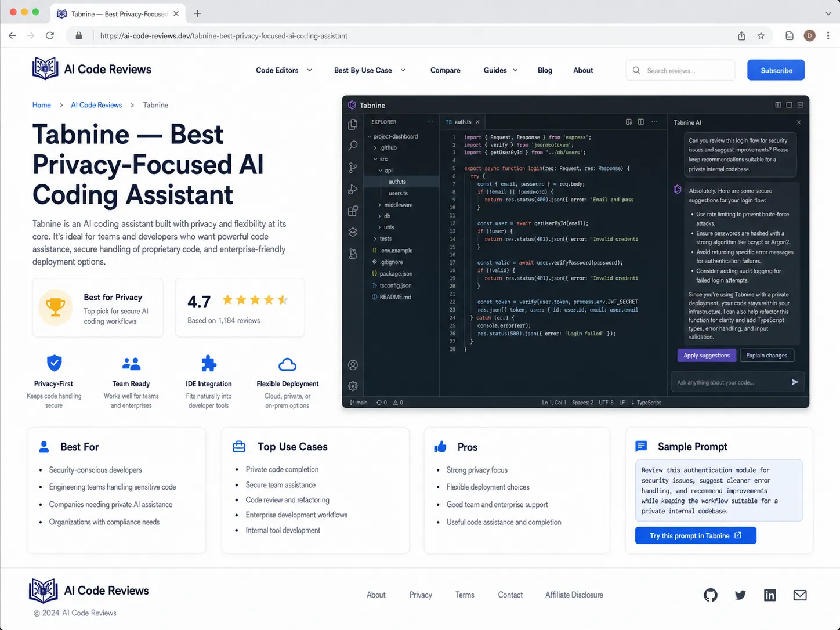Image resolution: width=840 pixels, height=630 pixels.
Task: Open AI Code Reviews breadcrumb link
Action: pos(96,105)
